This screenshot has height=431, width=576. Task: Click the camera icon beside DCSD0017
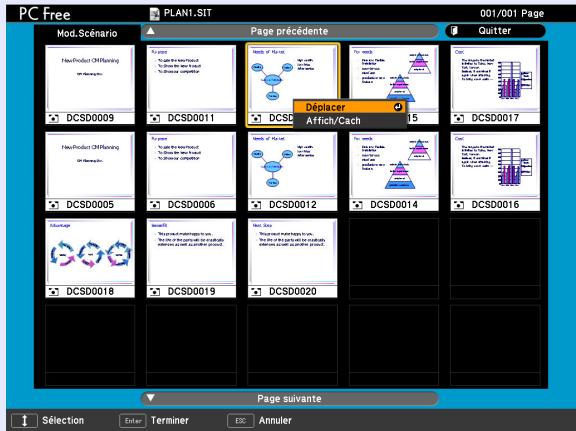pyautogui.click(x=459, y=118)
